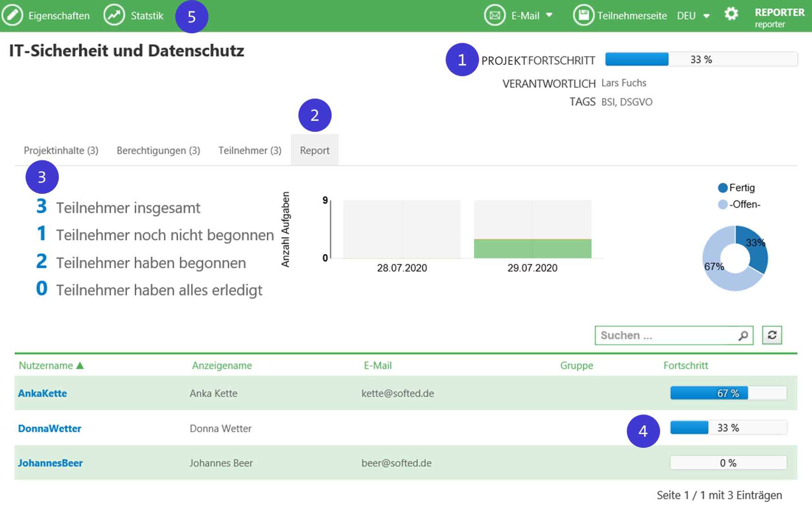This screenshot has height=513, width=812.
Task: Click the Johannes Beer display name
Action: pos(221,463)
